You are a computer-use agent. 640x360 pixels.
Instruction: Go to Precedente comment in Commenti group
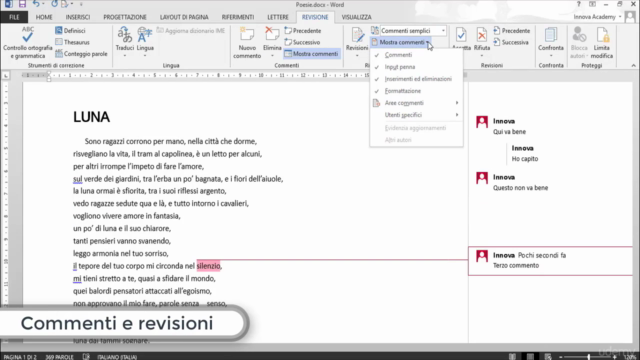[x=303, y=31]
